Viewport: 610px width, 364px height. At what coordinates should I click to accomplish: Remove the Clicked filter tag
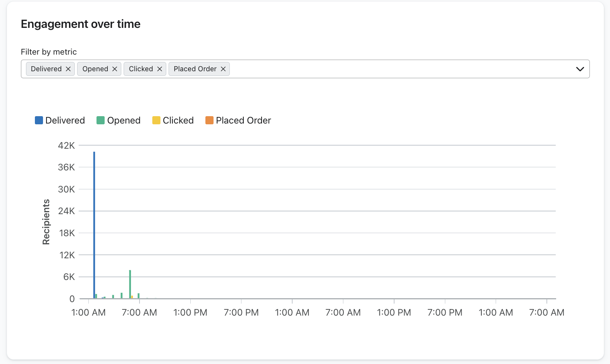[160, 69]
